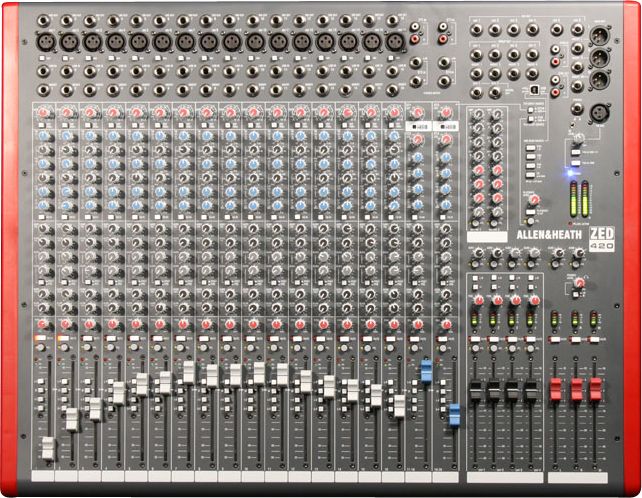Select the channel 7 white fader cap
Image resolution: width=642 pixels, height=498 pixels.
pos(189,372)
